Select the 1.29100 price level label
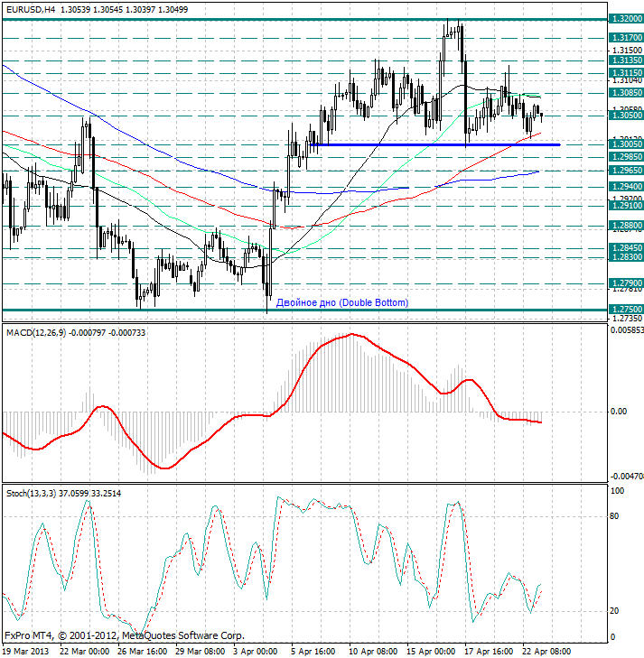Screen dimensions: 644x658 point(626,206)
